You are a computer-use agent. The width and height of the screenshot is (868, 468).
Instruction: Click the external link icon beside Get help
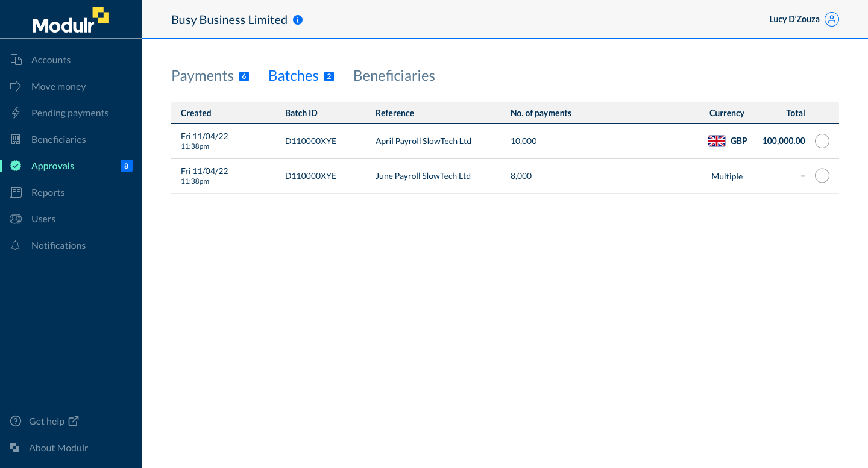[x=74, y=421]
